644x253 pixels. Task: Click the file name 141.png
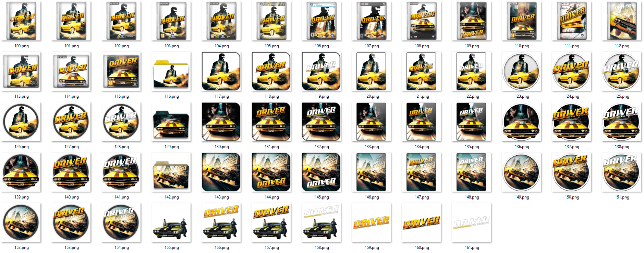(122, 197)
